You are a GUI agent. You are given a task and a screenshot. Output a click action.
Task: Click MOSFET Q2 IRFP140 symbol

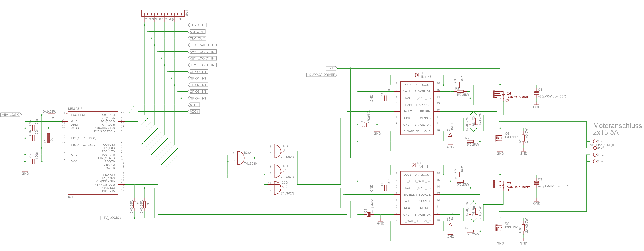point(499,138)
